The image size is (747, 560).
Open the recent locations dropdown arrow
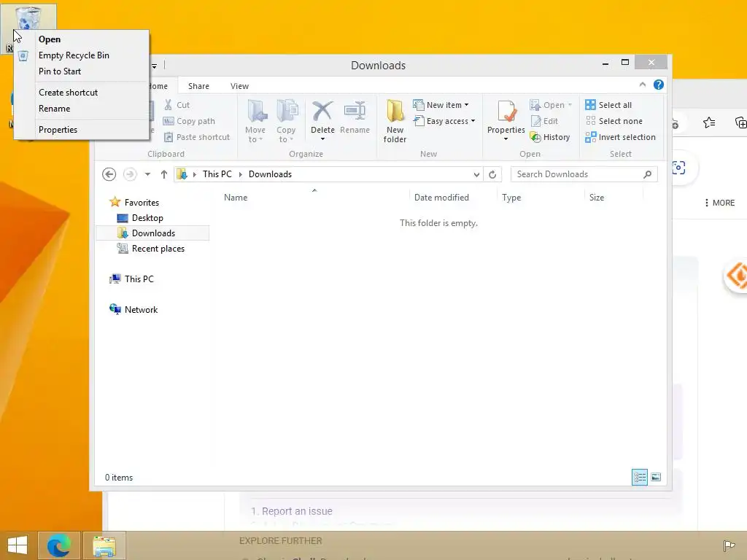coord(147,174)
